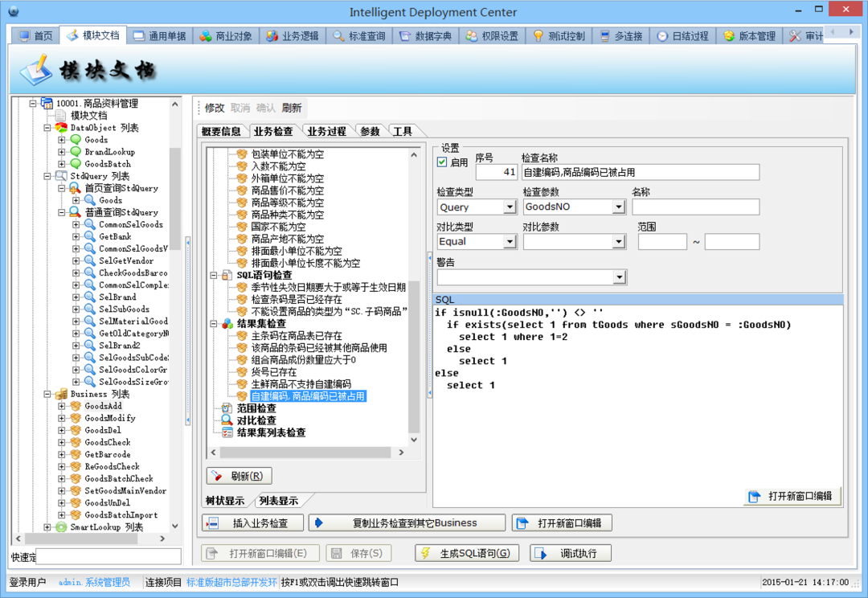Switch to the 参数 tab

pyautogui.click(x=370, y=131)
